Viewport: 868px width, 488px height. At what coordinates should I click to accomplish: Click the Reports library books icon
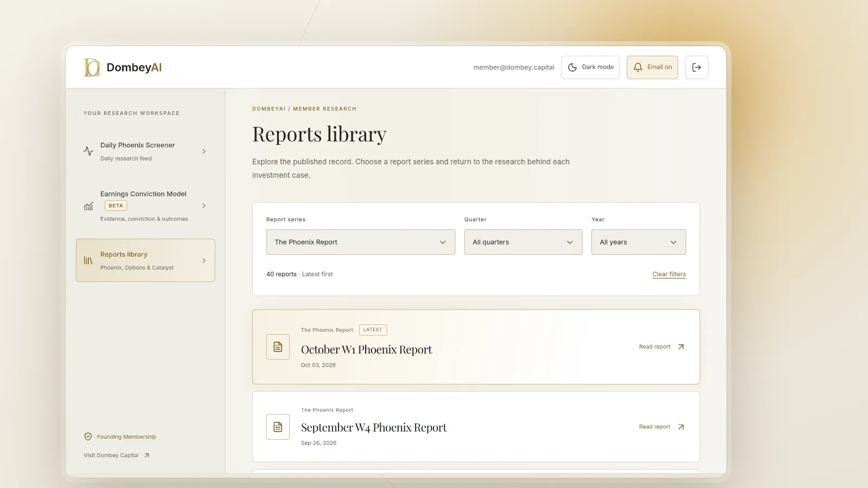(x=88, y=260)
